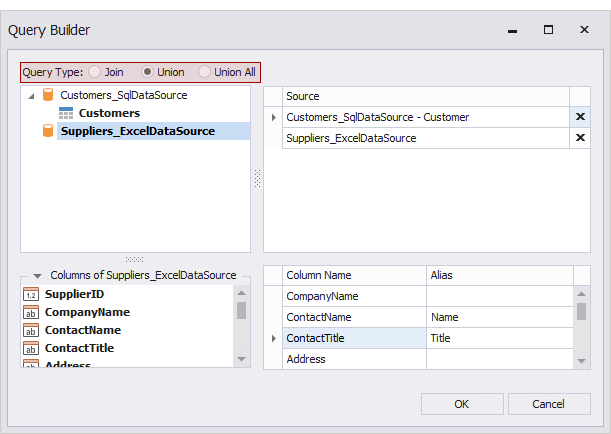The width and height of the screenshot is (611, 434).
Task: Click the text type icon beside CompanyName
Action: pyautogui.click(x=30, y=313)
